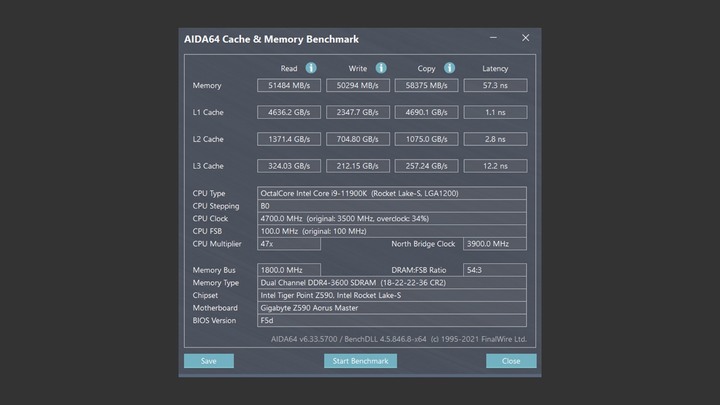Viewport: 720px width, 405px height.
Task: Click L1 Cache Read value 4636.2 GB/s
Action: pyautogui.click(x=289, y=112)
